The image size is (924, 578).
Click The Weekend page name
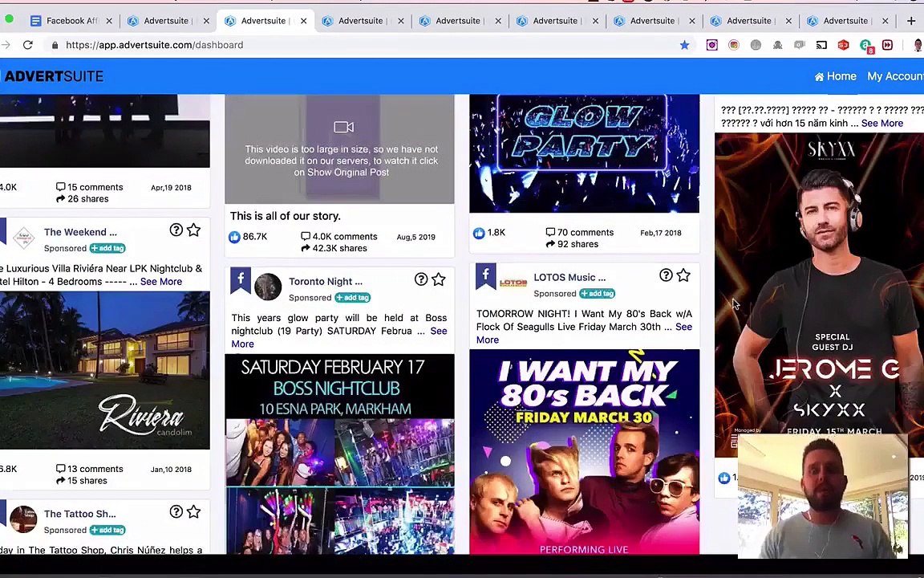(80, 232)
